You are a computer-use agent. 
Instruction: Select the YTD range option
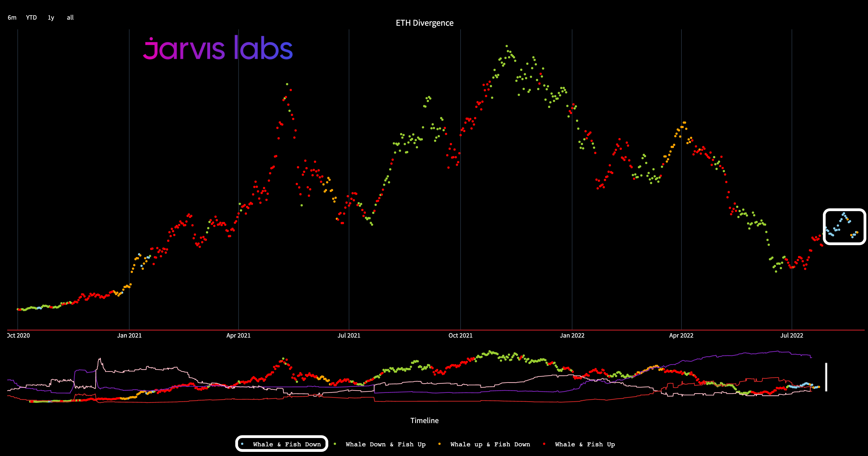point(31,17)
